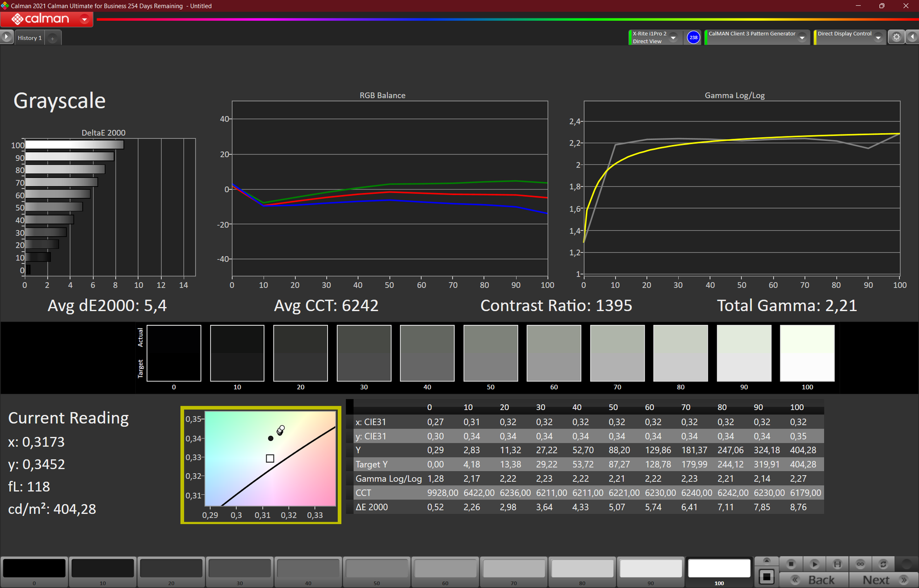The width and height of the screenshot is (919, 588).
Task: Select the 50 percent gray swatch in bottom strip
Action: pyautogui.click(x=376, y=569)
